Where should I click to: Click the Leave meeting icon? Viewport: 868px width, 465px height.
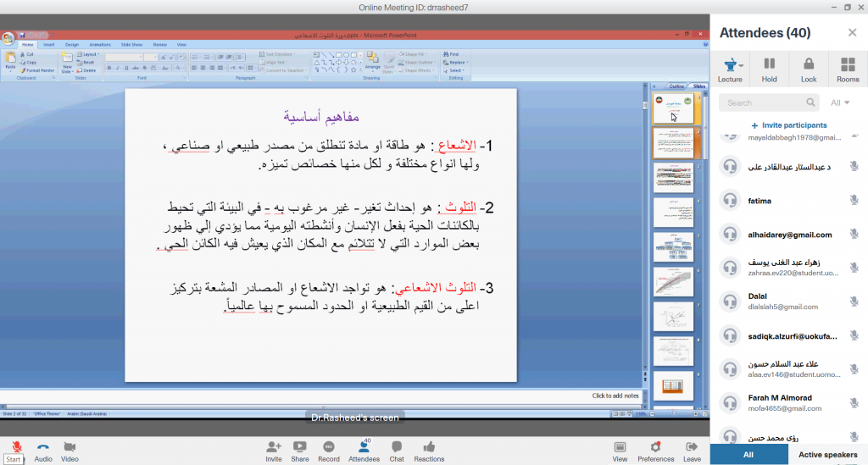[x=692, y=446]
